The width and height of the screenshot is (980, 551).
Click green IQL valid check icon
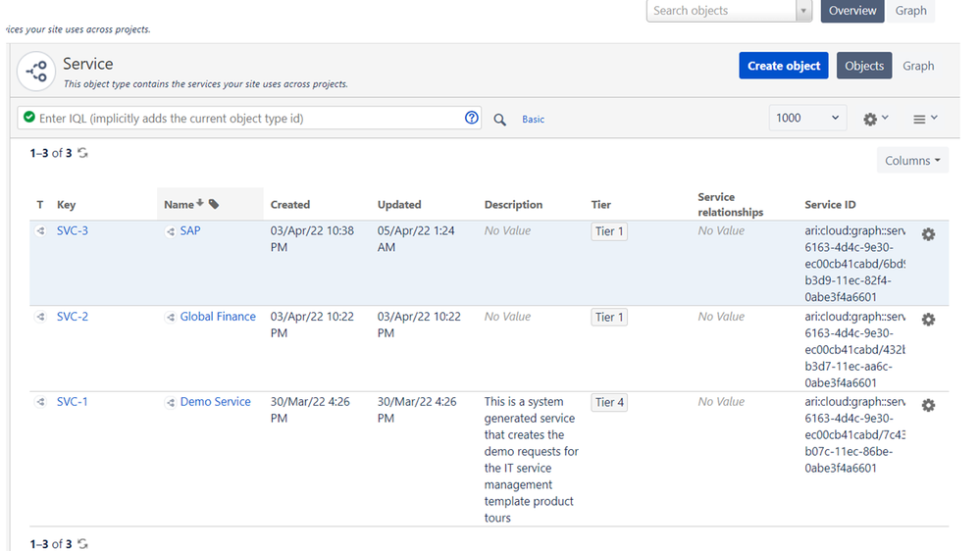[x=28, y=117]
